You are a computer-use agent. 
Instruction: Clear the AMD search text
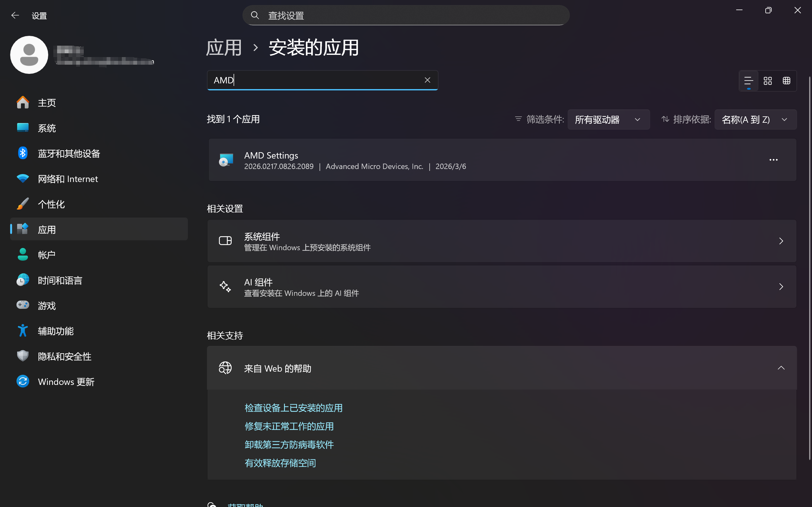427,80
